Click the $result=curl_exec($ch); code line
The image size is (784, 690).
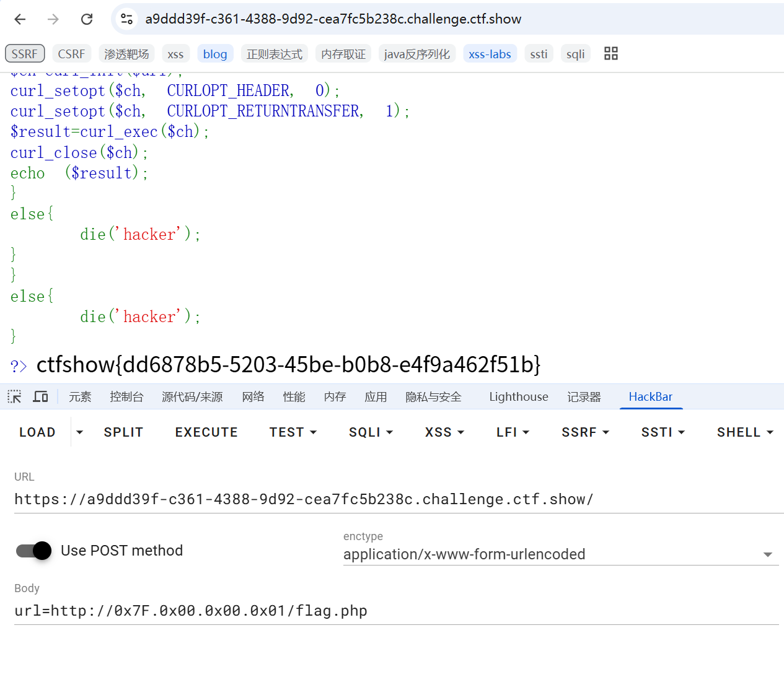[x=110, y=132]
